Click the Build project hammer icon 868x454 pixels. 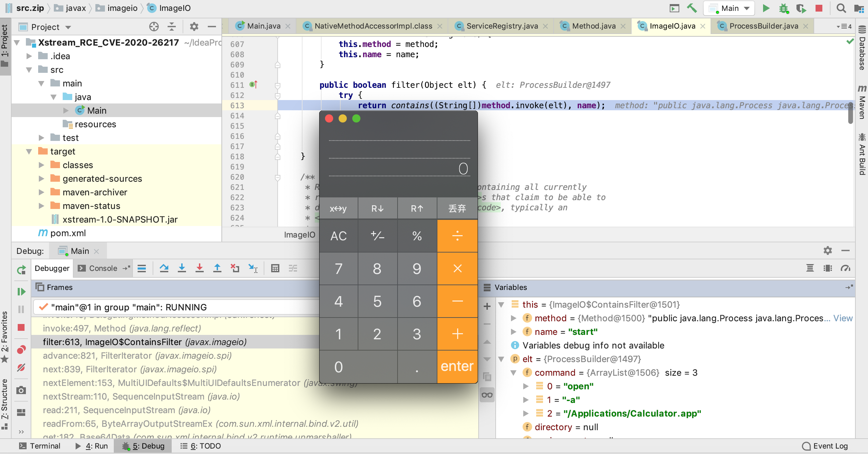[692, 8]
